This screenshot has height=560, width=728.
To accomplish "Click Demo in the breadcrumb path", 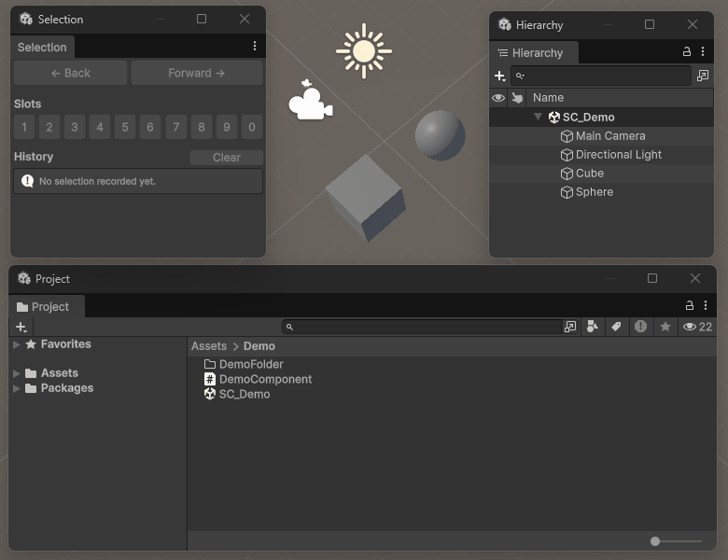I will [259, 346].
